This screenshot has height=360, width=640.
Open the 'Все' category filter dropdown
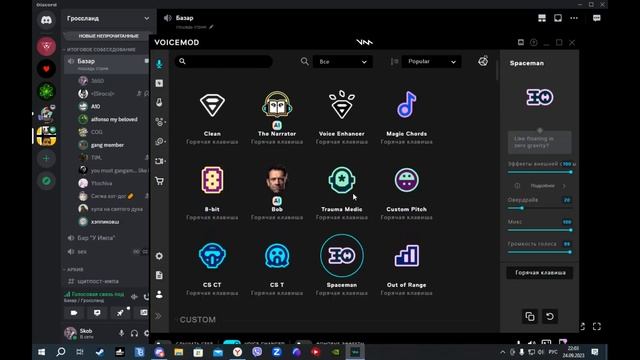click(x=342, y=62)
